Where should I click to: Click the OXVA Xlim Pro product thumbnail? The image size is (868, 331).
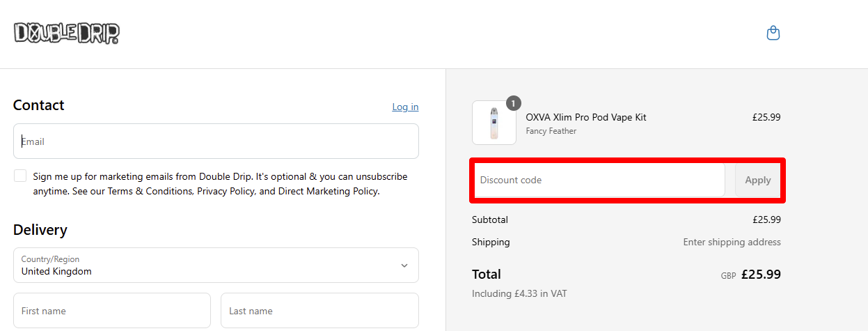click(x=494, y=123)
